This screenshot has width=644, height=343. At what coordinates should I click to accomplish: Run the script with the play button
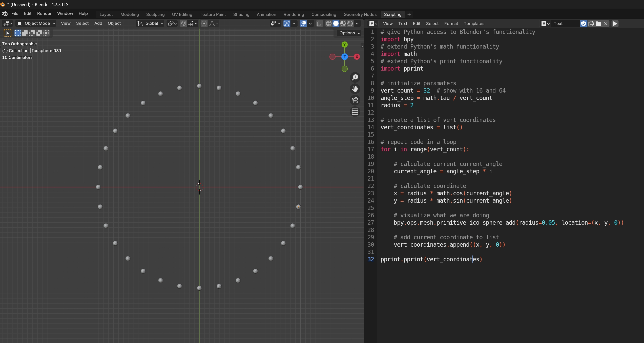point(615,24)
